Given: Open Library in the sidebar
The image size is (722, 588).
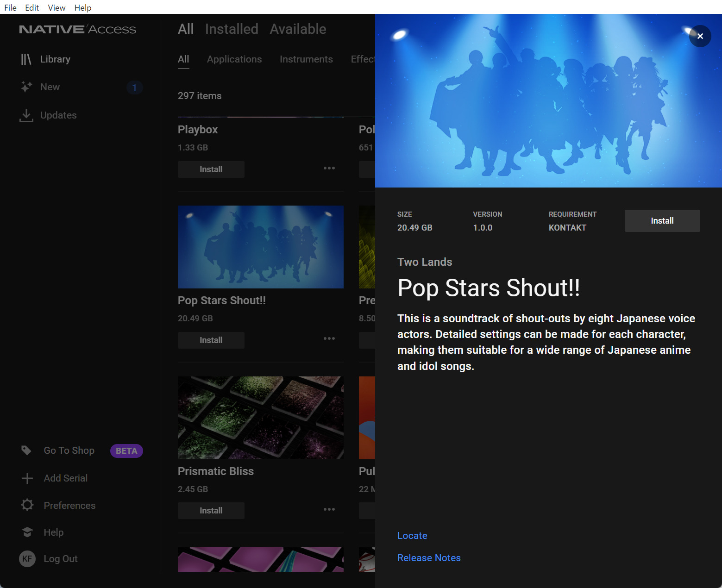Looking at the screenshot, I should point(55,59).
